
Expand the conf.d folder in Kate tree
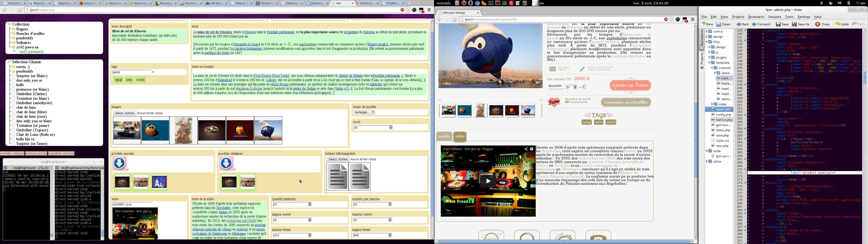coord(707,32)
